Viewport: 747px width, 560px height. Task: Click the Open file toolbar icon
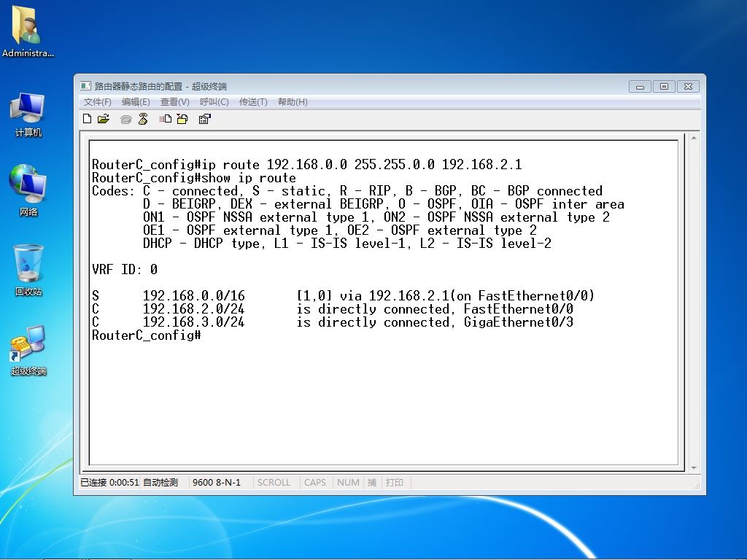tap(104, 119)
